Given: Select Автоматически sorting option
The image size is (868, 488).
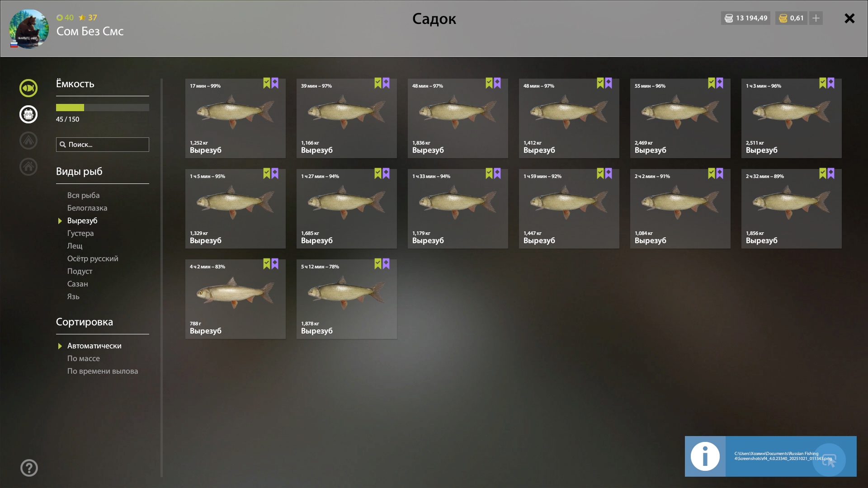Looking at the screenshot, I should click(94, 346).
